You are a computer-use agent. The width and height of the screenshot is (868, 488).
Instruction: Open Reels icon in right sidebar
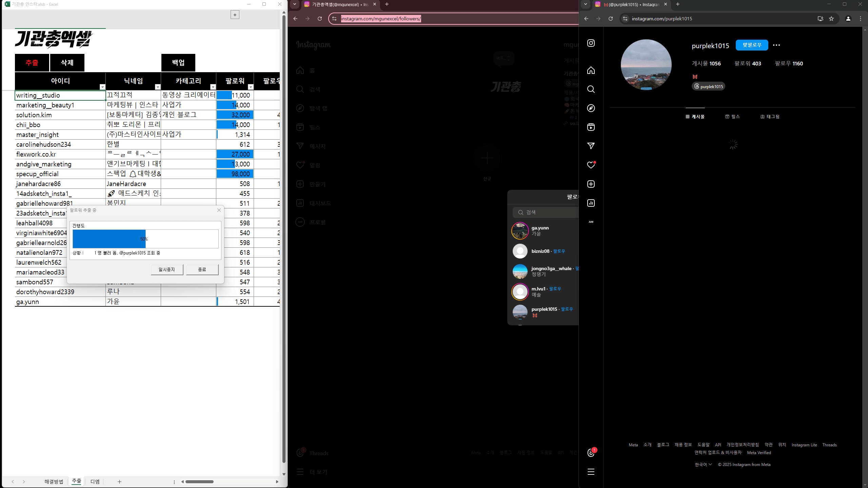[591, 127]
